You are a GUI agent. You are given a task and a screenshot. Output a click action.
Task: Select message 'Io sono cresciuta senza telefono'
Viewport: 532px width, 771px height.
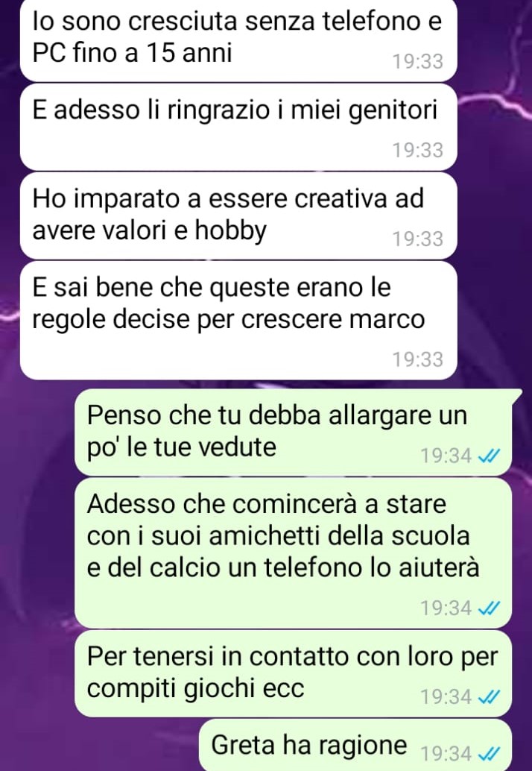tap(238, 38)
